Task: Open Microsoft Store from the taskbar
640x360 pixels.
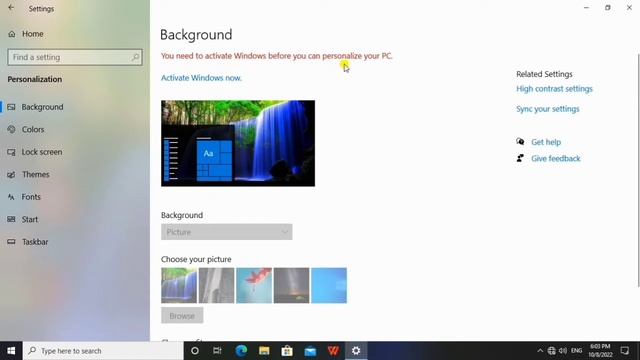Action: pyautogui.click(x=287, y=351)
